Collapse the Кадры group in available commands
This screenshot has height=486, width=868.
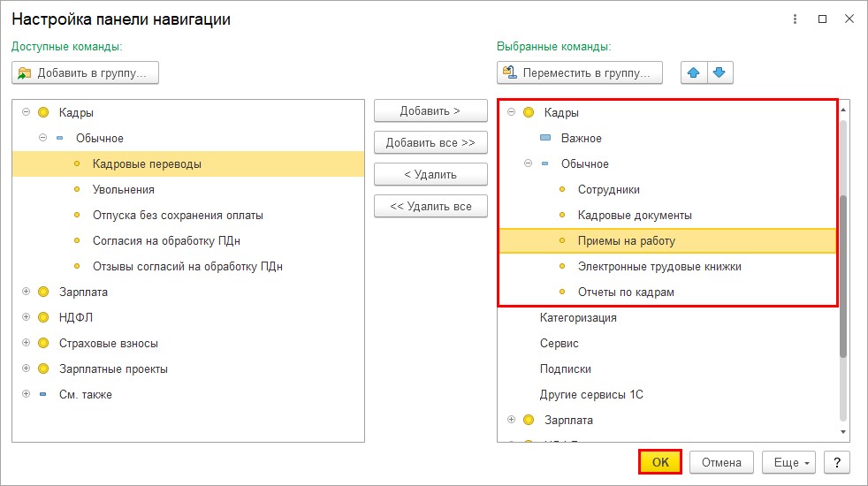click(26, 112)
